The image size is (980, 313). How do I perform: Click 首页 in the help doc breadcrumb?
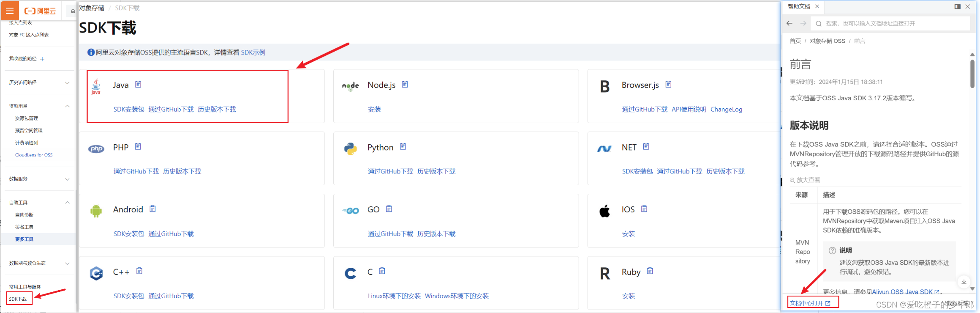(795, 41)
